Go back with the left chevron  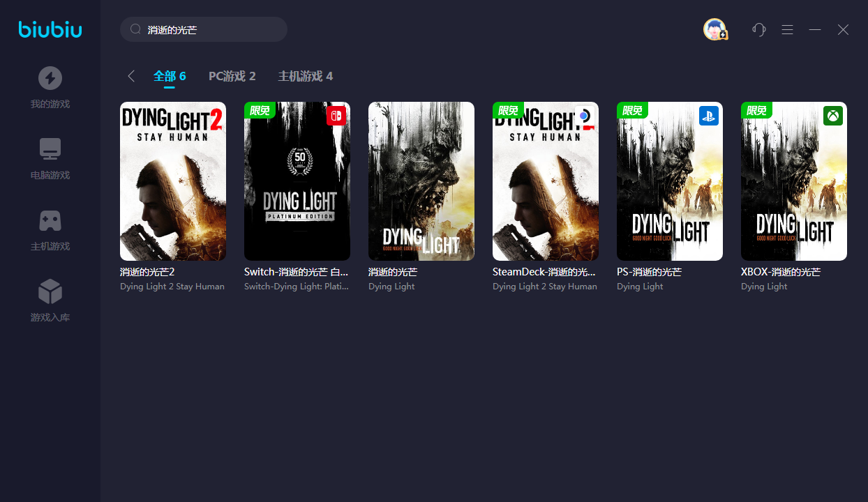[131, 76]
